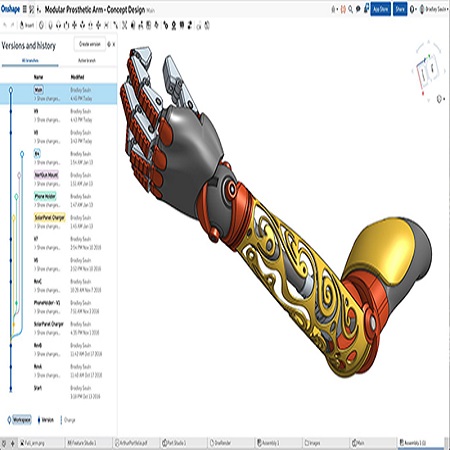
Task: Click the App Store button
Action: click(380, 9)
